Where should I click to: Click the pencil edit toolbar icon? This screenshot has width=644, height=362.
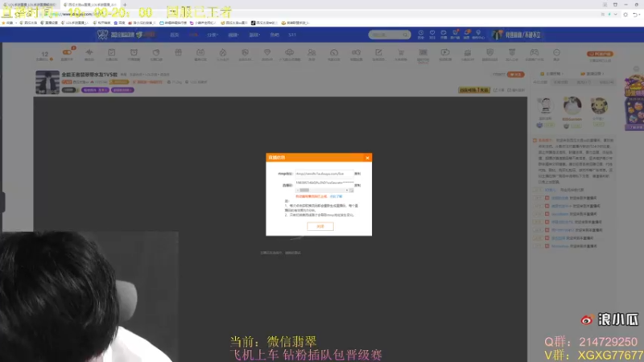click(378, 52)
